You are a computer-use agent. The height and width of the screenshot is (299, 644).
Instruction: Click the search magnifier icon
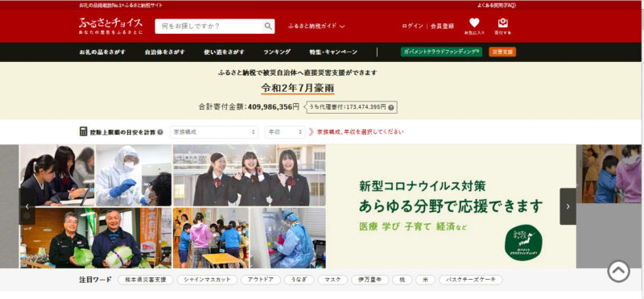point(268,27)
